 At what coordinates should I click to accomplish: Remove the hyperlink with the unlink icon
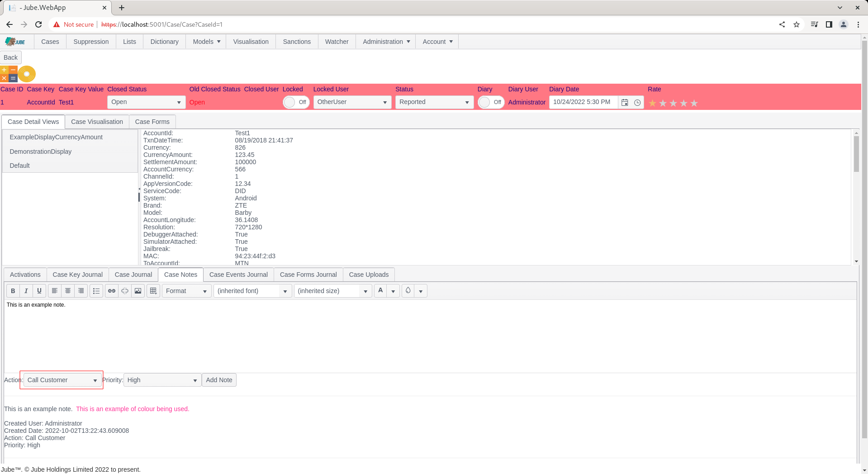[x=125, y=291]
